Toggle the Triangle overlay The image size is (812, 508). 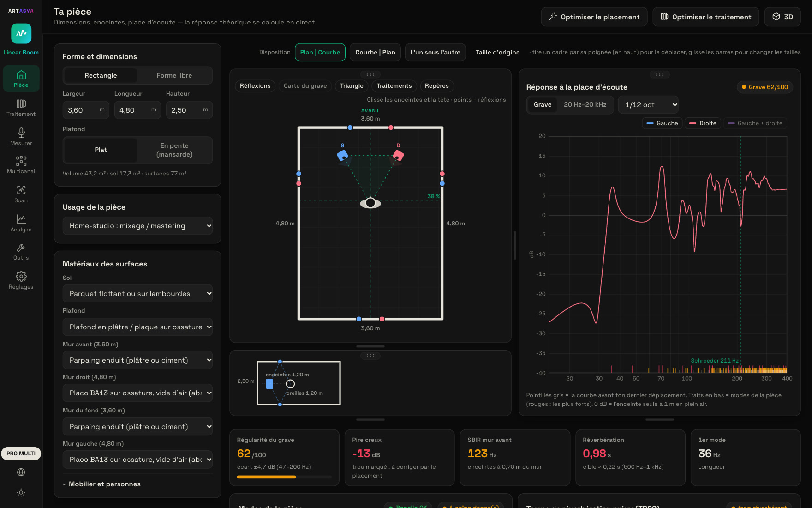[x=352, y=86]
